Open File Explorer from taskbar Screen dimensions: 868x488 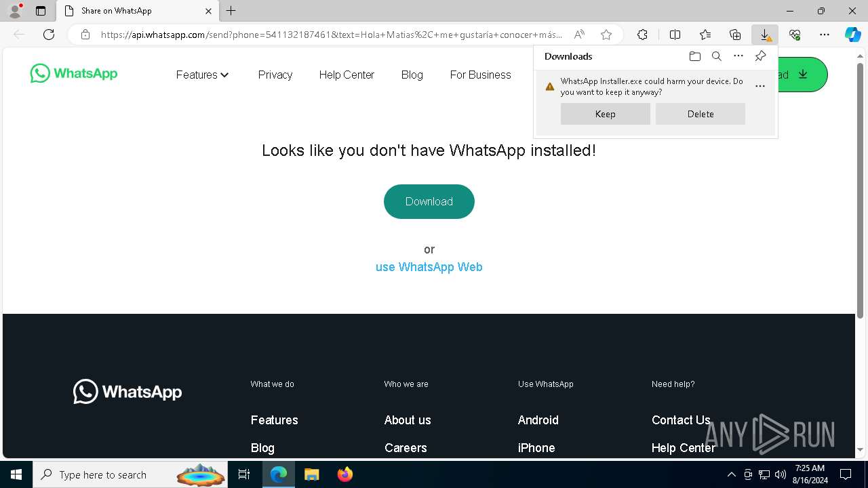pyautogui.click(x=312, y=474)
